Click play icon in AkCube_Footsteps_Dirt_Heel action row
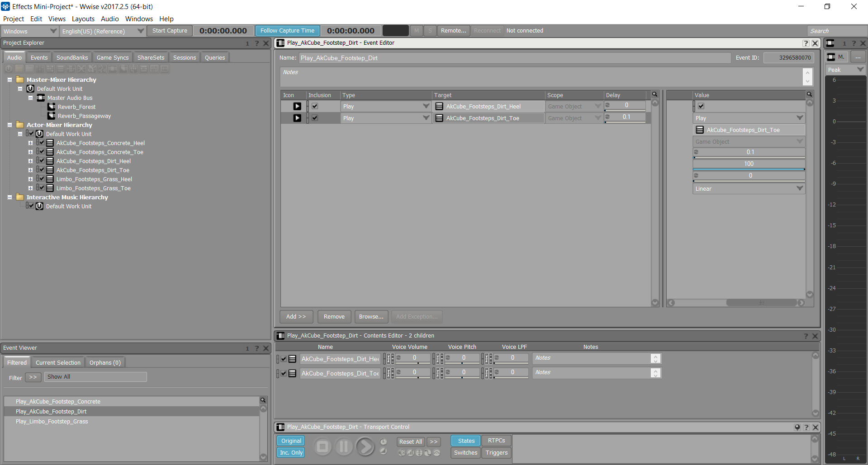Image resolution: width=868 pixels, height=465 pixels. tap(297, 106)
